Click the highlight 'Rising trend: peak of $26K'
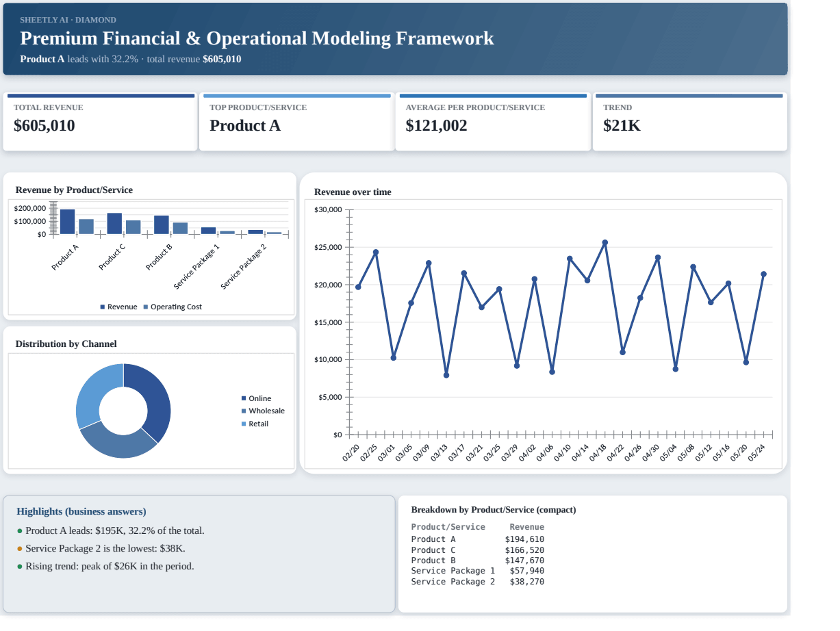The image size is (840, 631). (110, 566)
